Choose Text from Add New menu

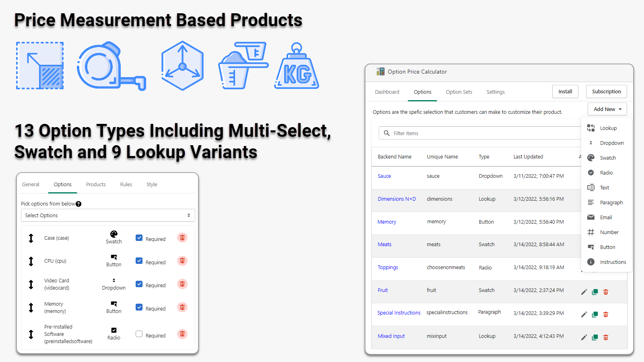coord(606,188)
